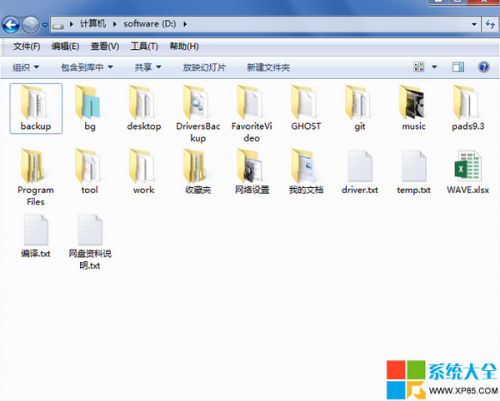Open the recent pages dropdown arrow

45,25
